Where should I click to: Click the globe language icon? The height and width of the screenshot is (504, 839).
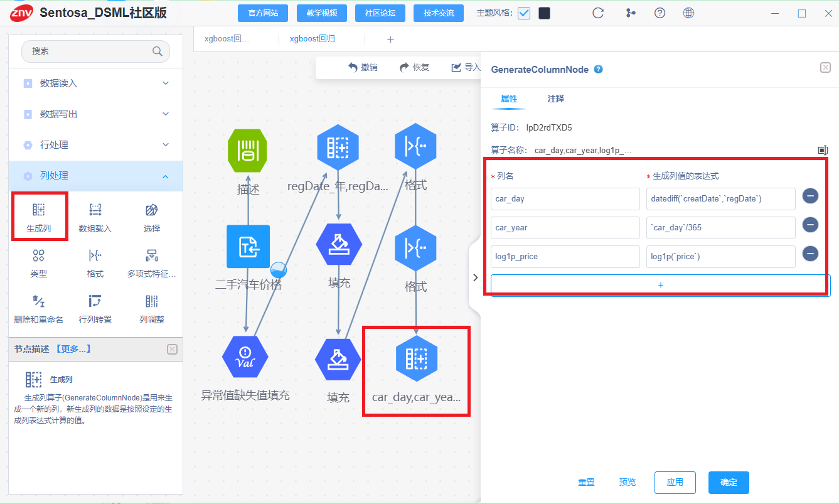(x=688, y=13)
